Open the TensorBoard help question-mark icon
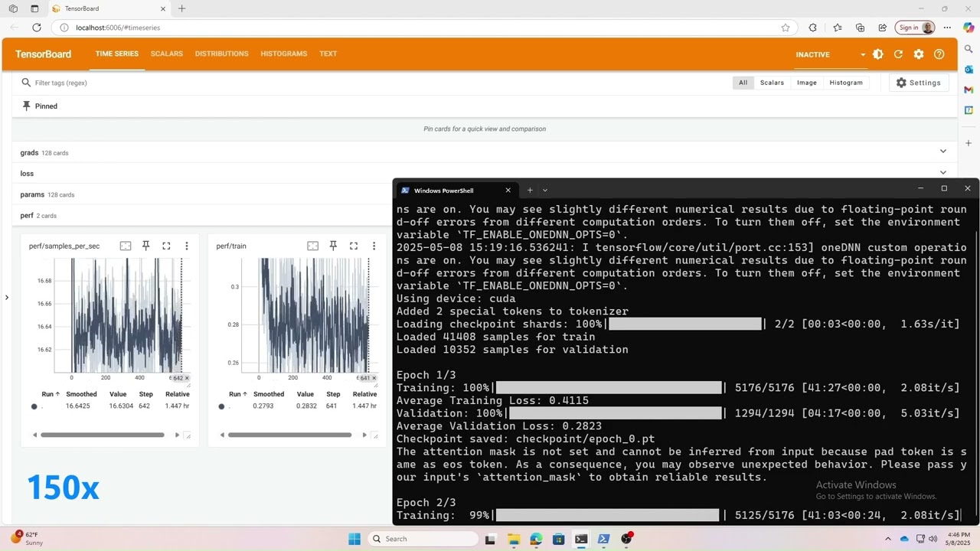 tap(939, 54)
